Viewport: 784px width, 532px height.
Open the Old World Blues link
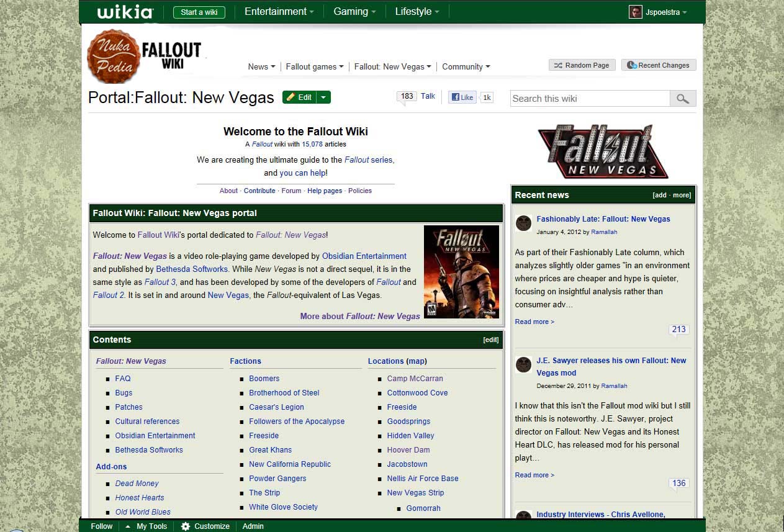(143, 512)
